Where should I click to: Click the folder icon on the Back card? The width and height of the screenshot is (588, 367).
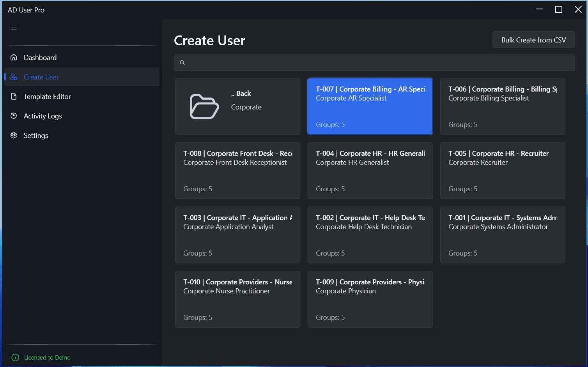(204, 106)
